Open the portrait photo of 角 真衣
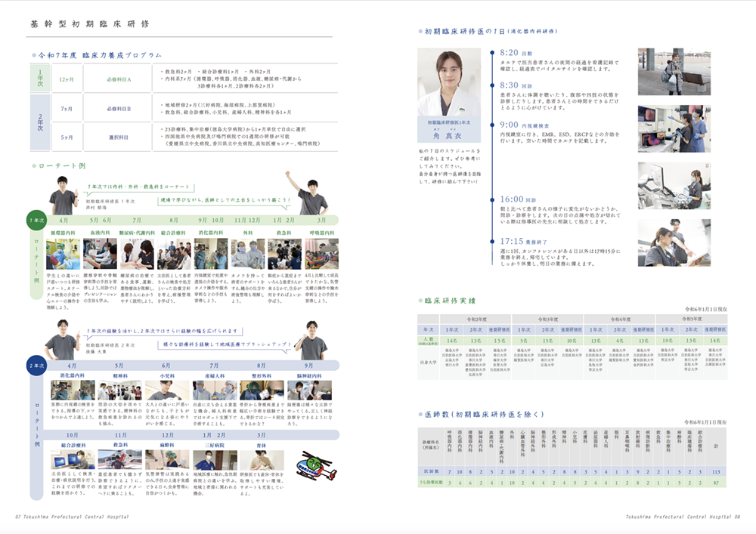 (x=449, y=82)
